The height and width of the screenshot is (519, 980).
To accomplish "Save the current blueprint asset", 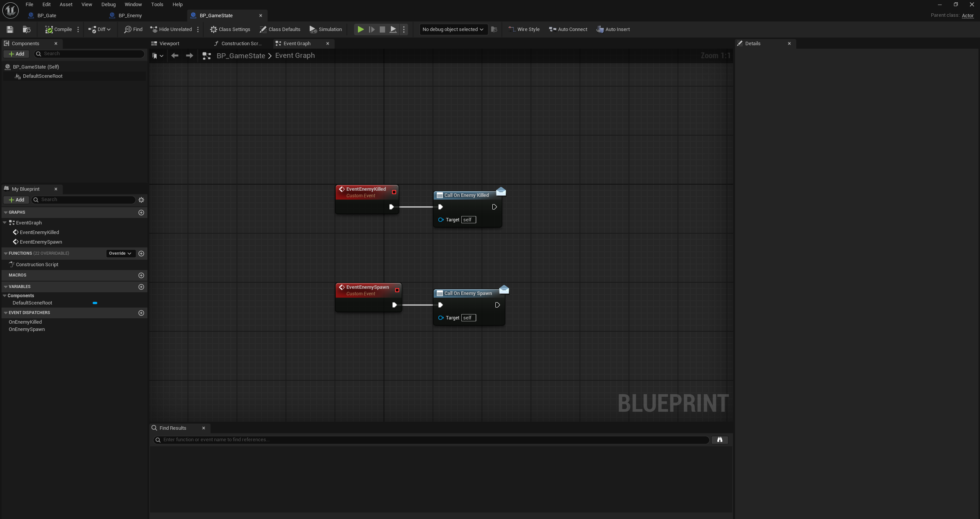I will 10,29.
